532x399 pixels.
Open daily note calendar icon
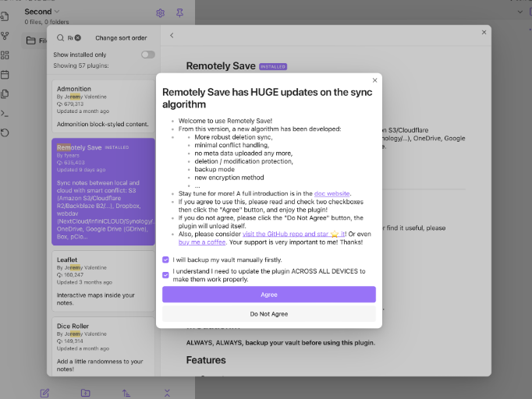tap(5, 75)
